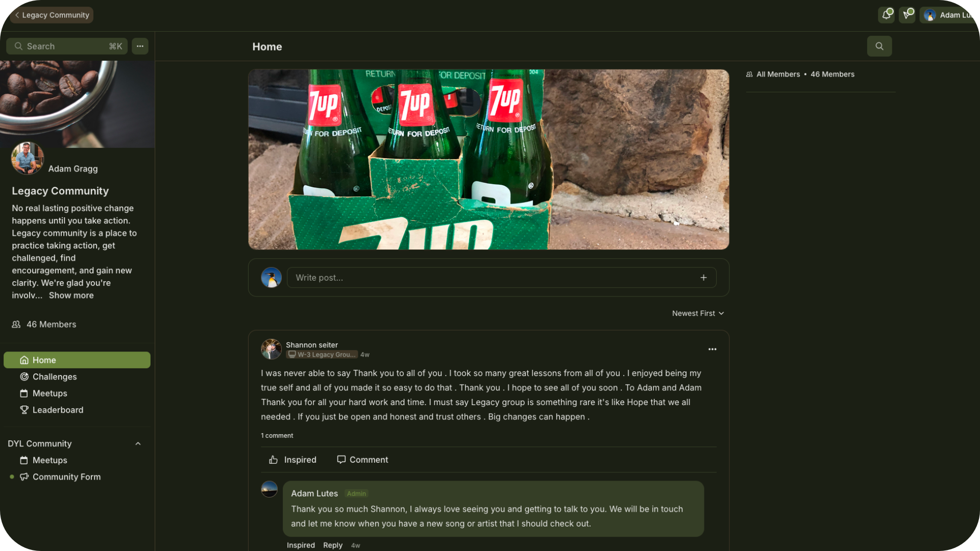980x551 pixels.
Task: Click the plus icon in Write post box
Action: pyautogui.click(x=703, y=278)
